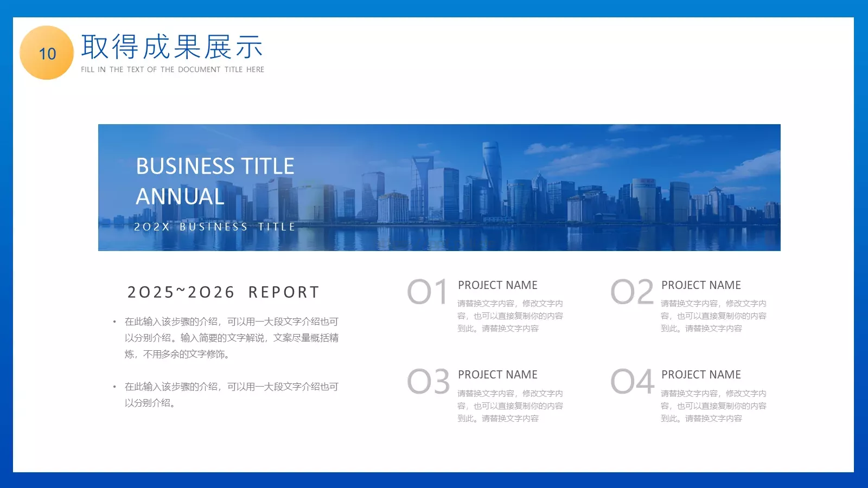Click the large number 04
Image resolution: width=868 pixels, height=488 pixels.
[x=633, y=381]
